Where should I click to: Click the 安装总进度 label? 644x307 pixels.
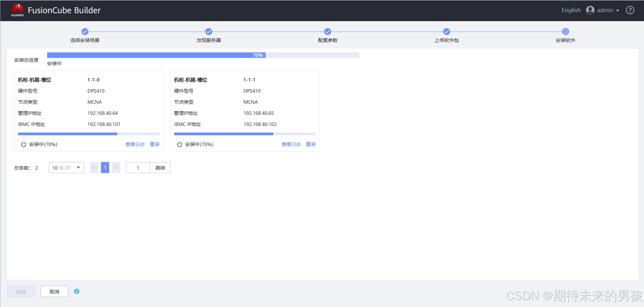click(x=26, y=60)
